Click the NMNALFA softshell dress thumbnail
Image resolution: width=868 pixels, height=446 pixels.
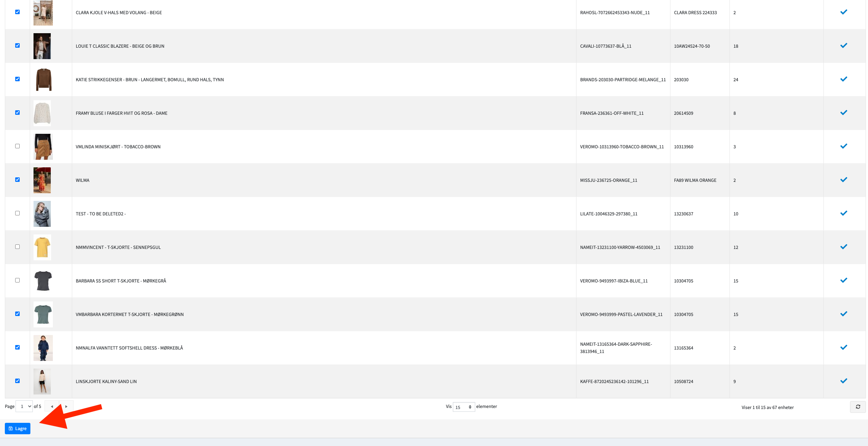(43, 348)
